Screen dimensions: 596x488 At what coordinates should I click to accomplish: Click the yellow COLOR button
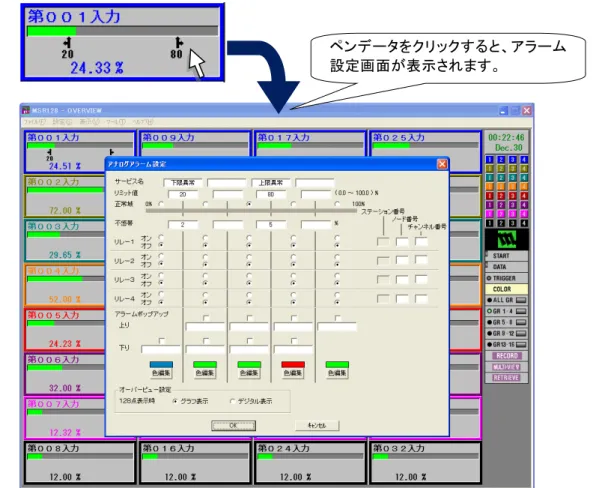(507, 289)
